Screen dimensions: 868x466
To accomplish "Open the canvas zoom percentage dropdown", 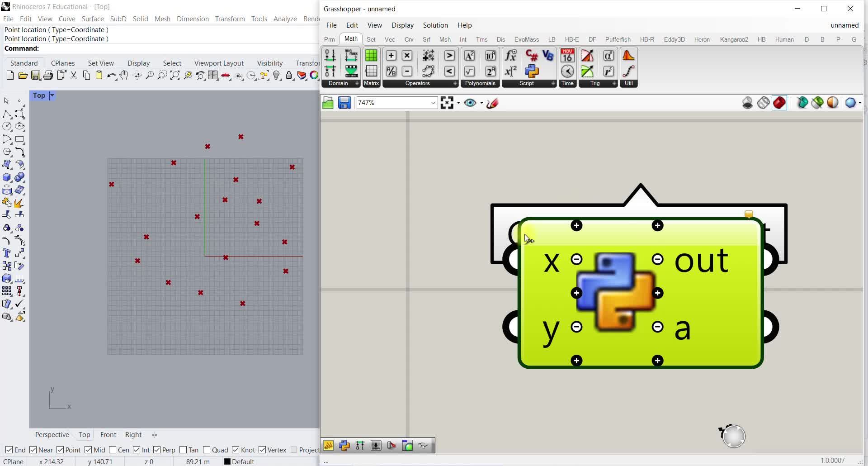I will [433, 103].
